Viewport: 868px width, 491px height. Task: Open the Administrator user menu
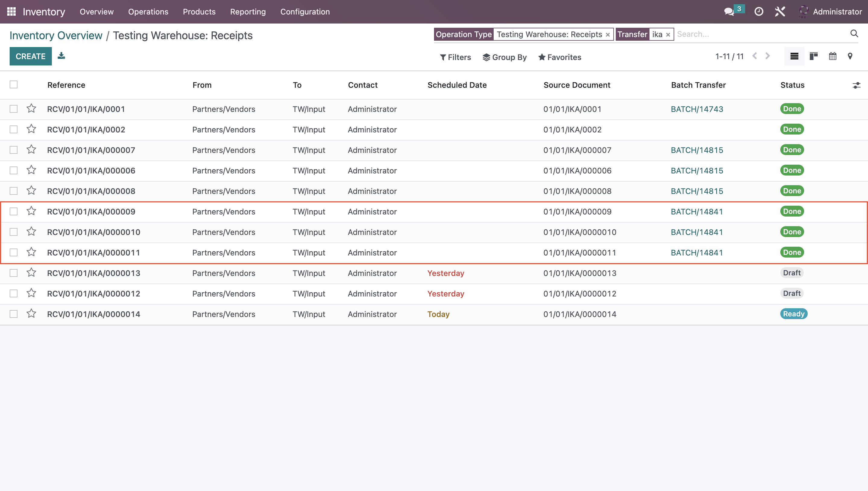[830, 12]
